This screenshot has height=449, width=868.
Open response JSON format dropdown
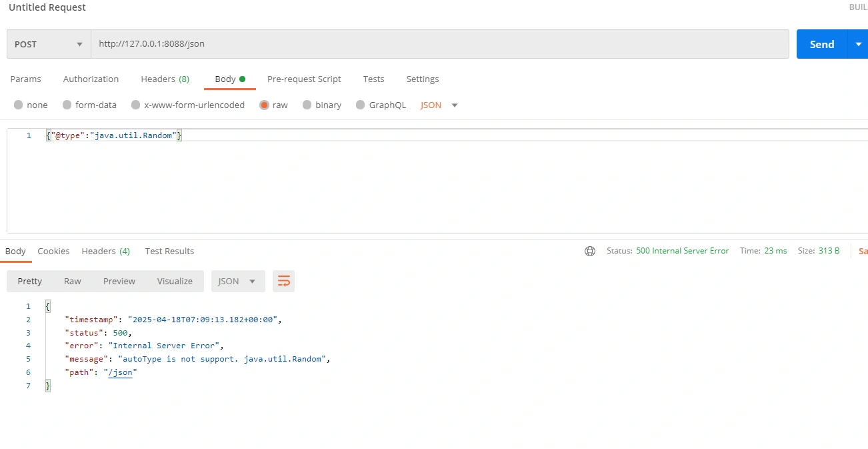click(238, 281)
